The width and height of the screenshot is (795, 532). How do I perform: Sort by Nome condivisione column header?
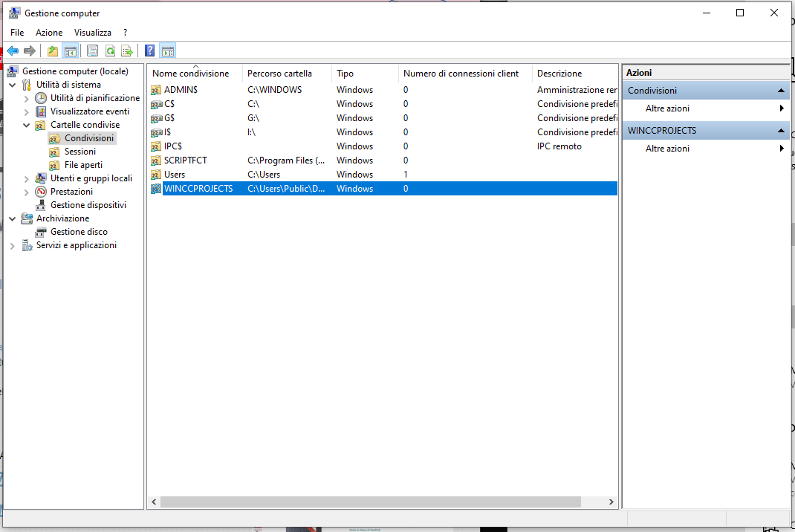(x=195, y=74)
